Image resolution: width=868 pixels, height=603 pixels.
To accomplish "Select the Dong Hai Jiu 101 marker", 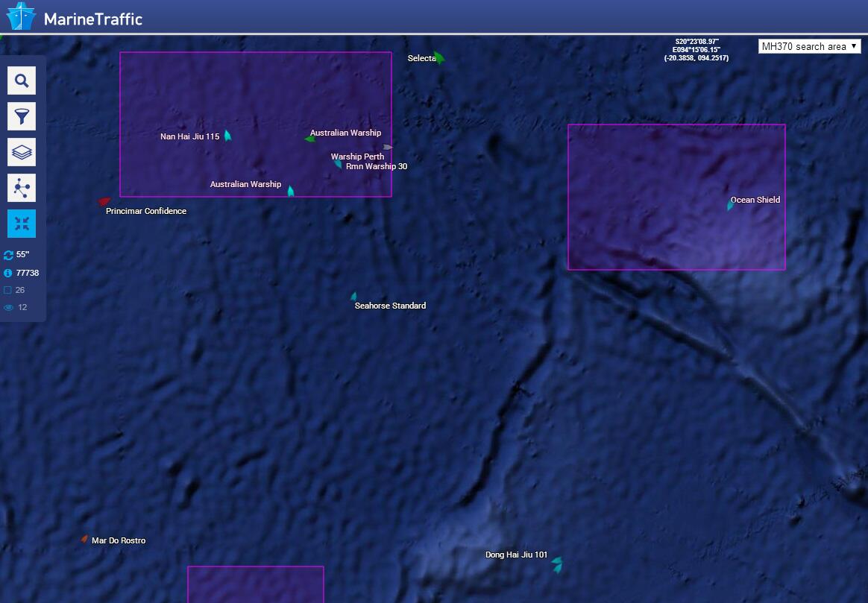I will point(558,564).
